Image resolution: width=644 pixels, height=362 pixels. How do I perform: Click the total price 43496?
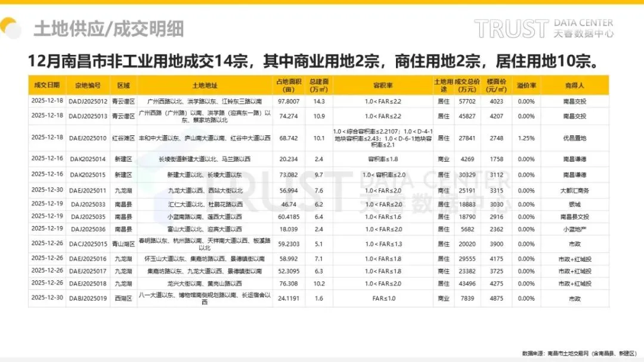[467, 283]
